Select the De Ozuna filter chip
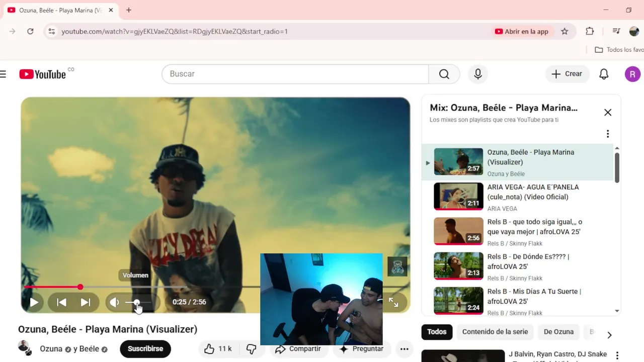This screenshot has width=644, height=362. pyautogui.click(x=558, y=332)
